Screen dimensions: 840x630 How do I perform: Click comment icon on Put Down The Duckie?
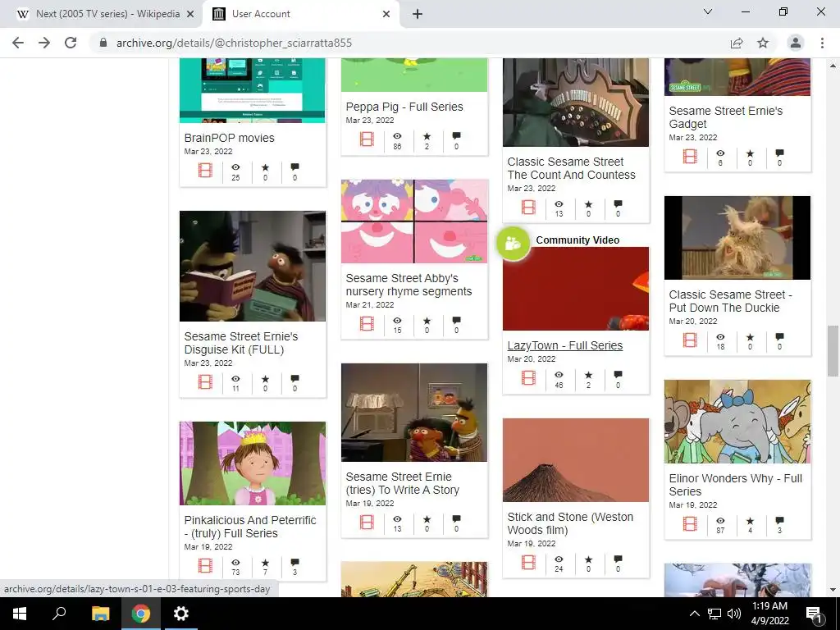pos(779,337)
